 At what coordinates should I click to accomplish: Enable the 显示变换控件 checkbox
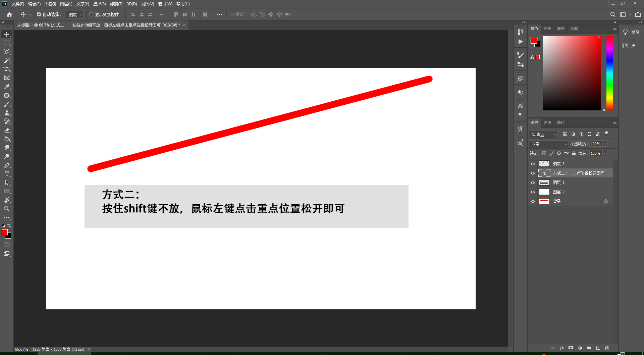pos(91,14)
